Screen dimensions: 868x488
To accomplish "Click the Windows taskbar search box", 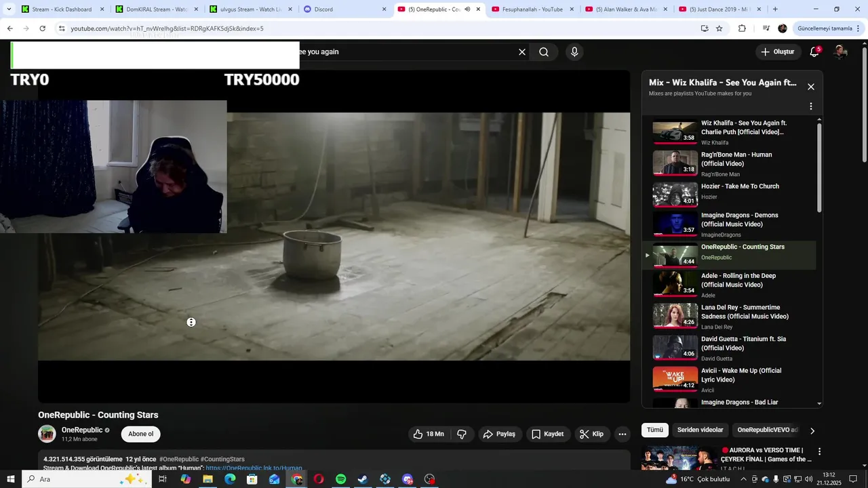I will point(85,479).
